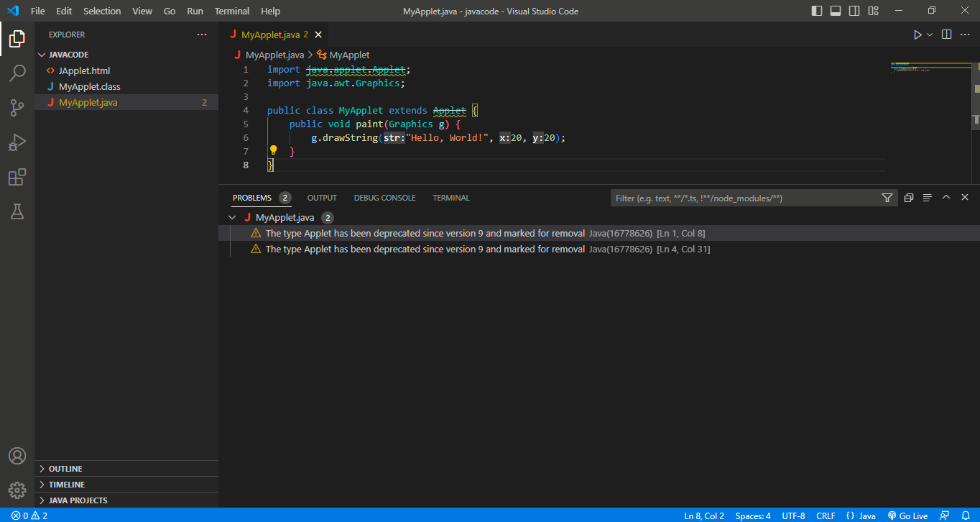This screenshot has height=522, width=980.
Task: Open the feedback icon in status bar
Action: 945,516
